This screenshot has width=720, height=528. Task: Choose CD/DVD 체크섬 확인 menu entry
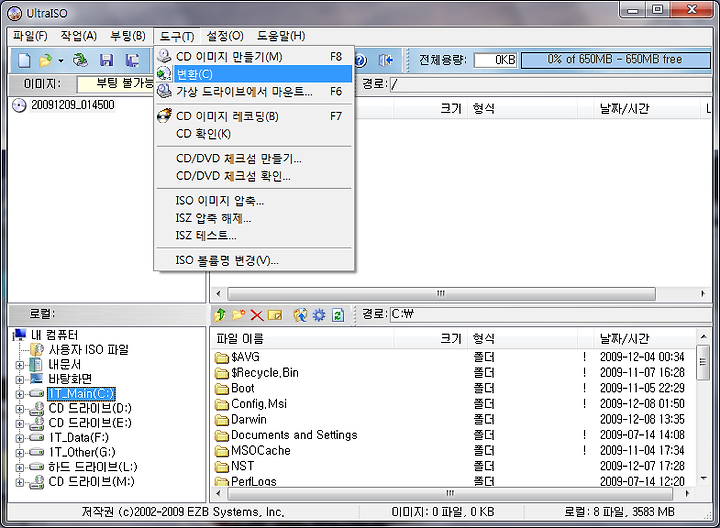tap(254, 176)
